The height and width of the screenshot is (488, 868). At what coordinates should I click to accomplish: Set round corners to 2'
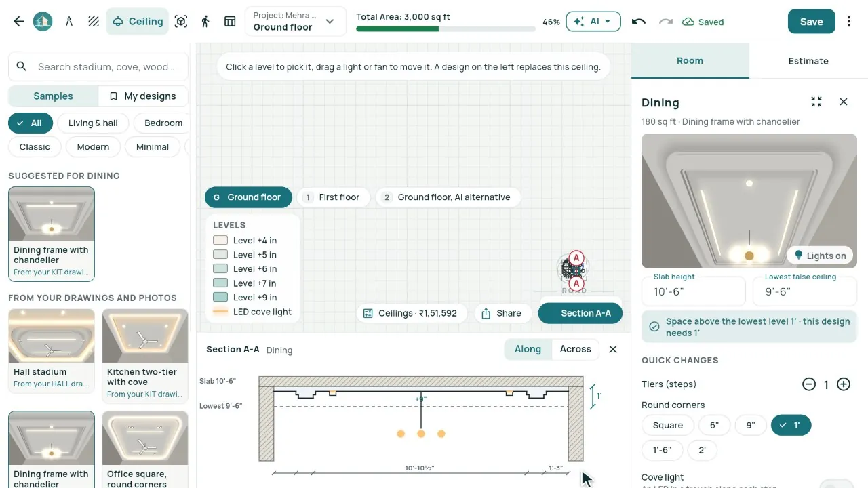[702, 450]
